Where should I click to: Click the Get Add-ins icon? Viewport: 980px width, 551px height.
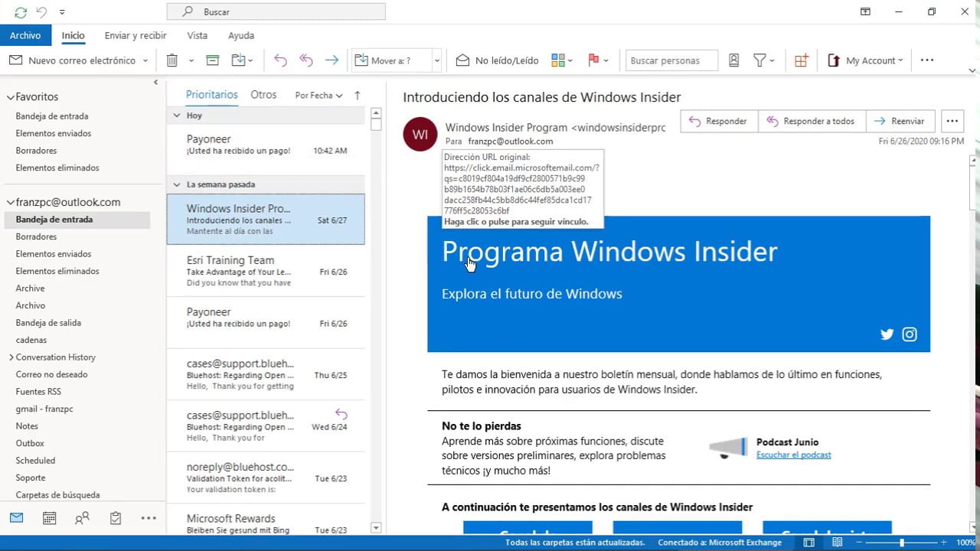coord(801,60)
